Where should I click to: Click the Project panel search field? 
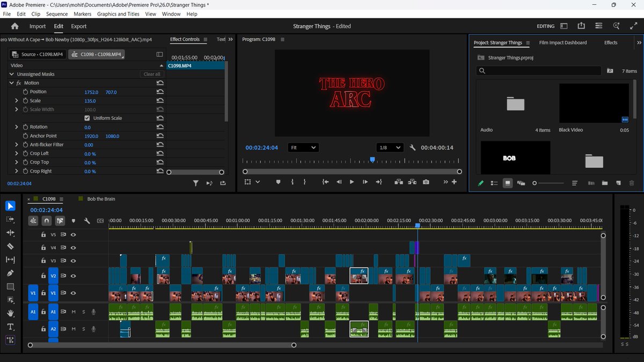[x=539, y=71]
